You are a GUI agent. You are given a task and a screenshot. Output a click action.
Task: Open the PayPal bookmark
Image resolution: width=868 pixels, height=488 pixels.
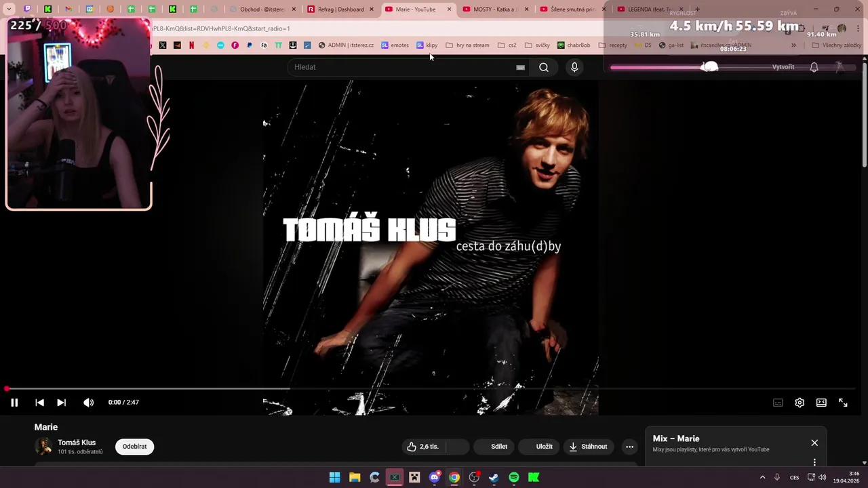pos(250,45)
